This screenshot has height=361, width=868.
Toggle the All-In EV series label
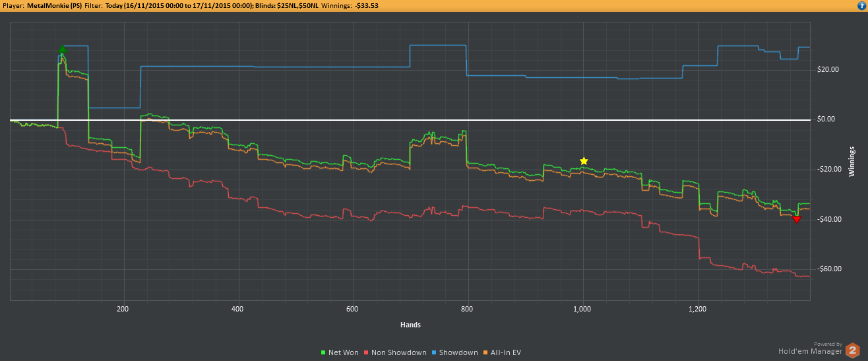point(507,353)
